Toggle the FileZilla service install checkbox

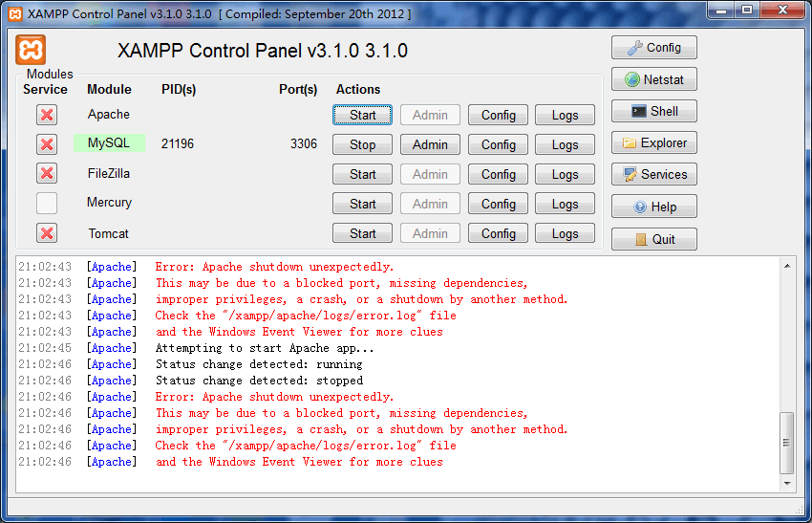pos(47,173)
